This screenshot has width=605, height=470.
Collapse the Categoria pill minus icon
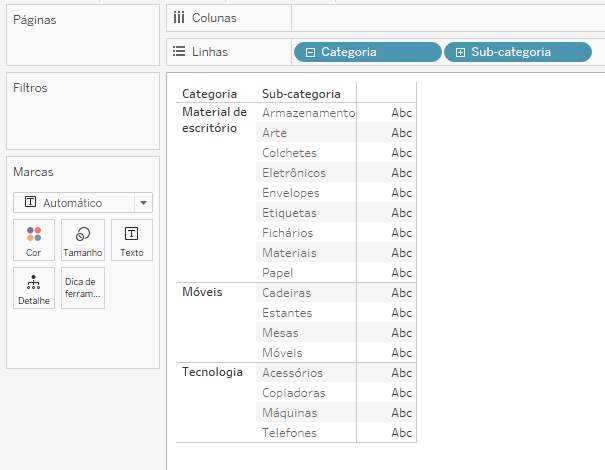click(x=311, y=52)
